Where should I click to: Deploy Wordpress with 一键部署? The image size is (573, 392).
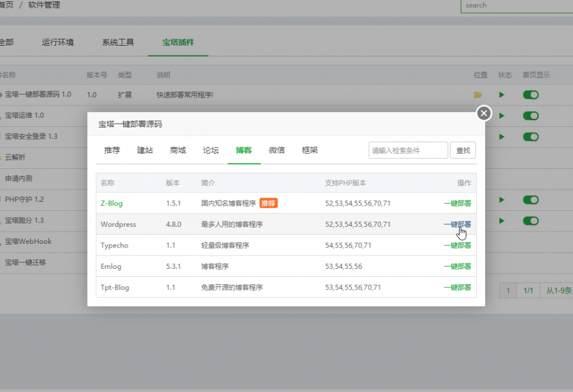[458, 224]
